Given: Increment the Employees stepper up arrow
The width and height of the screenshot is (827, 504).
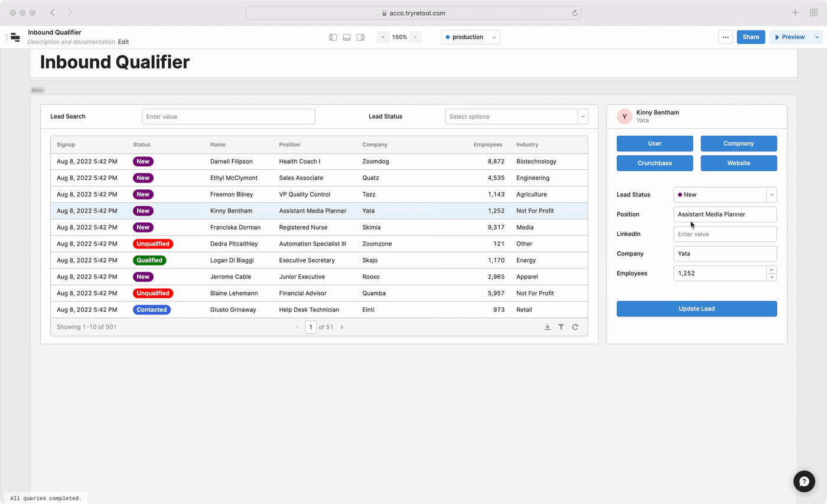Looking at the screenshot, I should [771, 270].
